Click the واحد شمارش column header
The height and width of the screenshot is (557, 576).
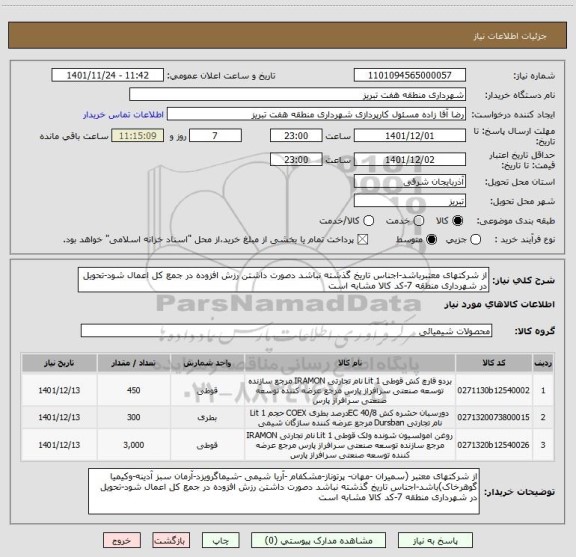(x=207, y=363)
